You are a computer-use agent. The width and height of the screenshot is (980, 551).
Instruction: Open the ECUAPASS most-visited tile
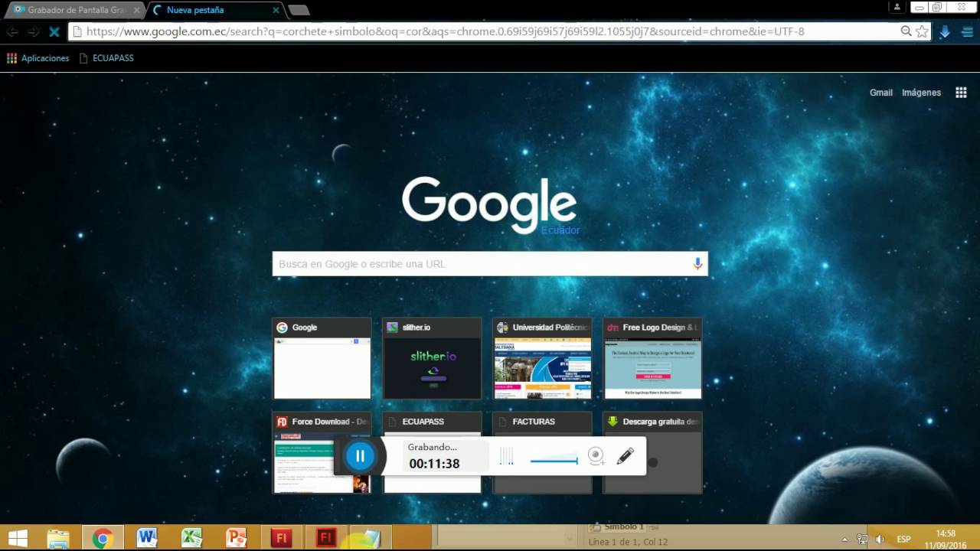coord(432,452)
